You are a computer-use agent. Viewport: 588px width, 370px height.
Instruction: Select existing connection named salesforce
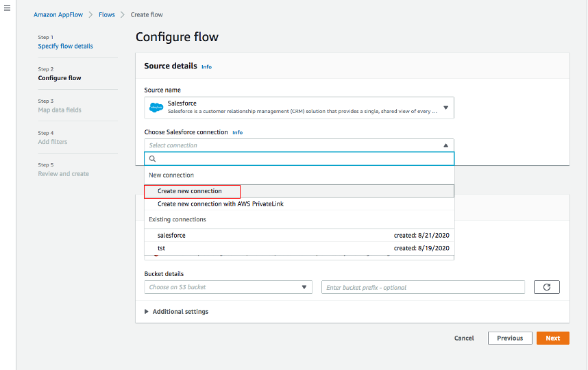171,235
